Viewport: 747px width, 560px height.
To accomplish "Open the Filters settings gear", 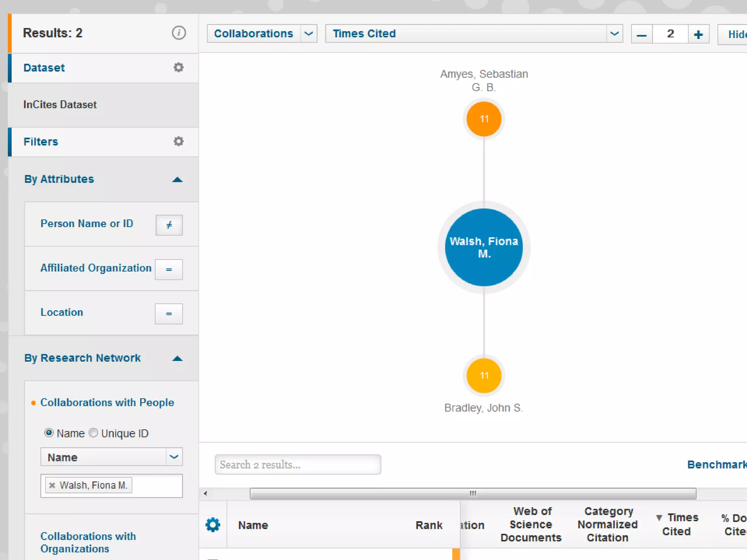I will (x=178, y=141).
